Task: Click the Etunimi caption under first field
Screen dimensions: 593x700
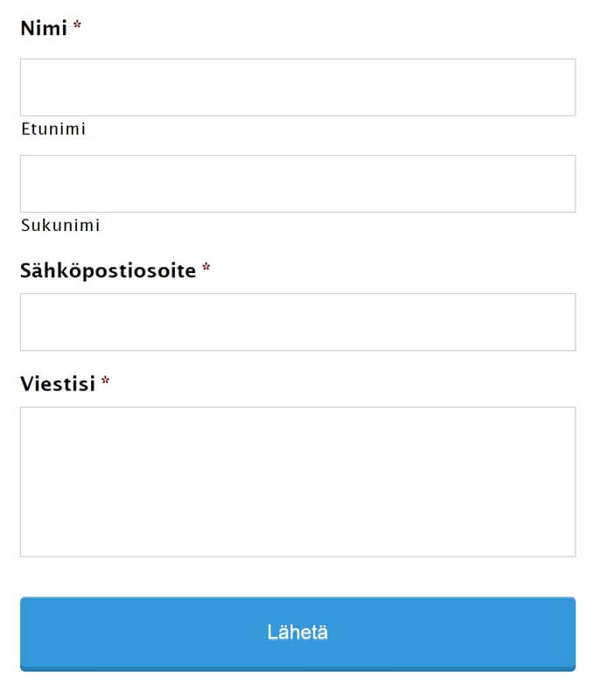Action: 53,129
